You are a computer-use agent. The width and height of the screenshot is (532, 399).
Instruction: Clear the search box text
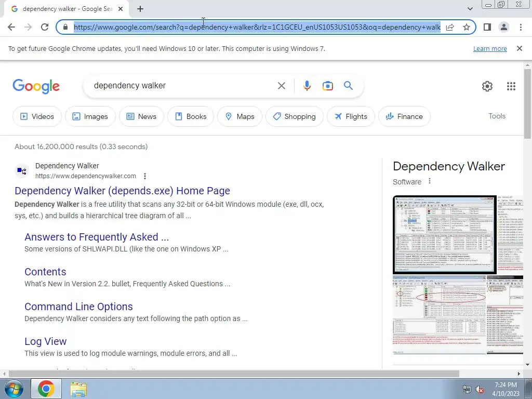pos(281,86)
